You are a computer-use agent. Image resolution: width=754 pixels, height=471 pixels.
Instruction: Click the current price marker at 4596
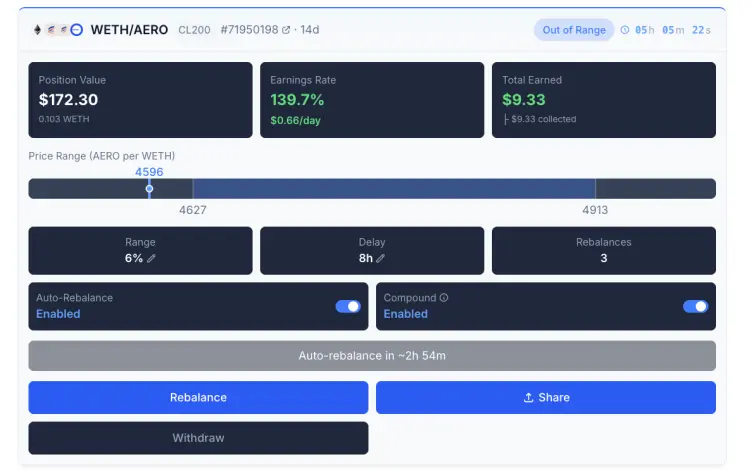(150, 188)
